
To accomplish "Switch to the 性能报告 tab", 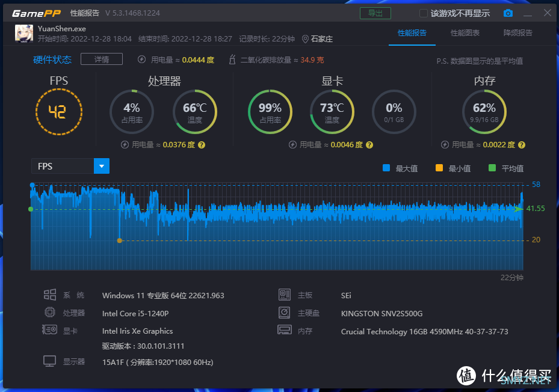I will click(x=412, y=33).
